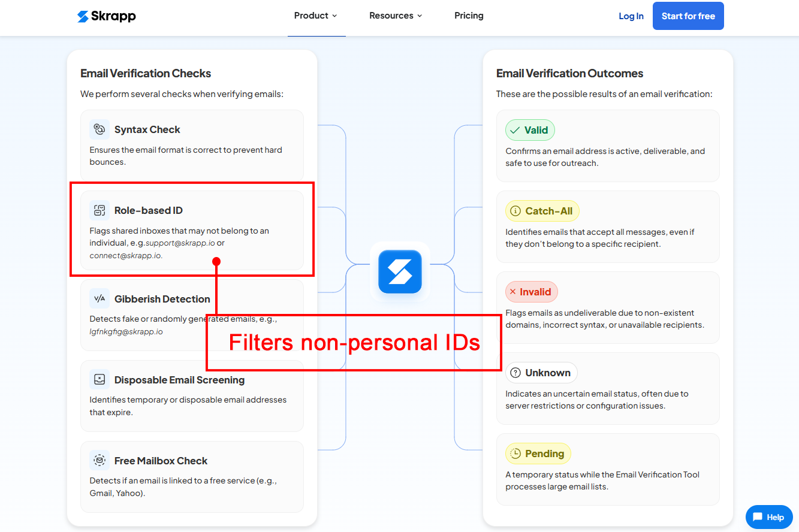Viewport: 799px width, 532px height.
Task: Click the Disposable Email Screening icon
Action: (98, 379)
